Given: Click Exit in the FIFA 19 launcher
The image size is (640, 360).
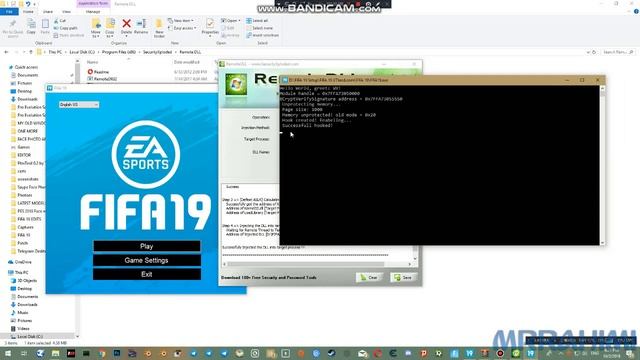Looking at the screenshot, I should coord(147,274).
